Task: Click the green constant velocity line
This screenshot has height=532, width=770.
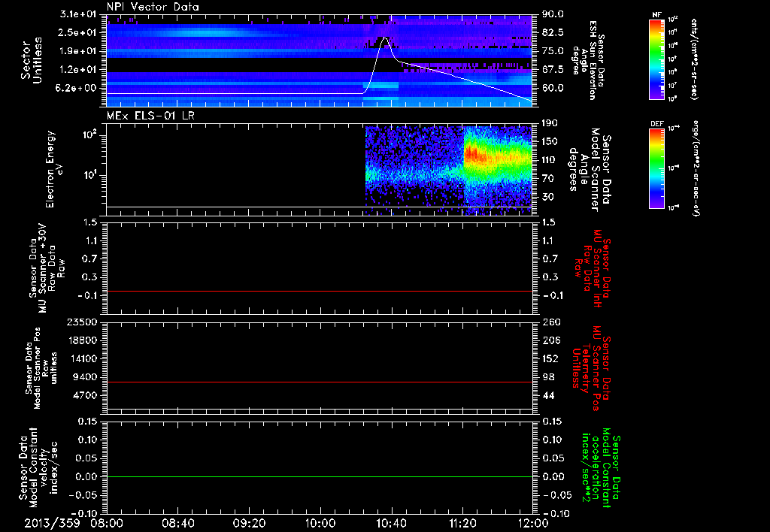Action: (320, 476)
